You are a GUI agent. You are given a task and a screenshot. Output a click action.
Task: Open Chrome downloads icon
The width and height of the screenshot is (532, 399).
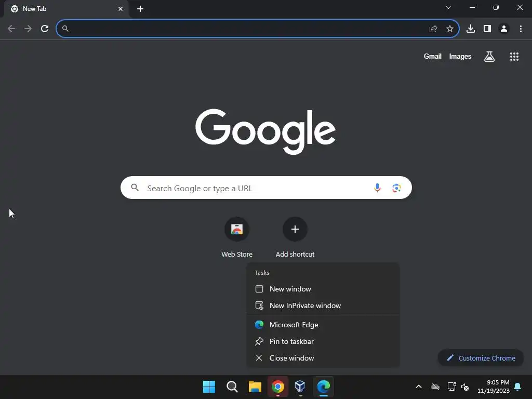tap(471, 29)
